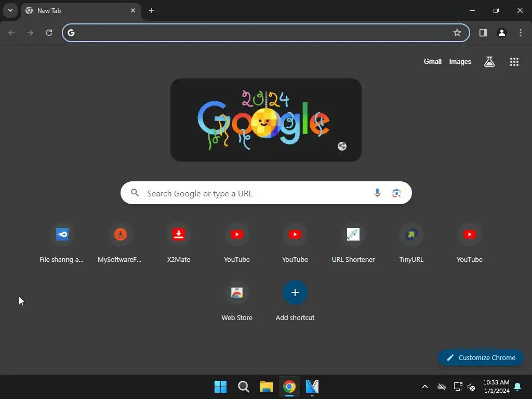Open the MySoftwareF... shortcut

120,244
